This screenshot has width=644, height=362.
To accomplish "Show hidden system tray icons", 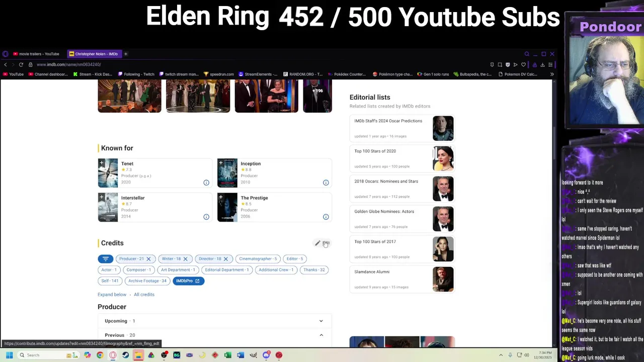I will pos(501,355).
